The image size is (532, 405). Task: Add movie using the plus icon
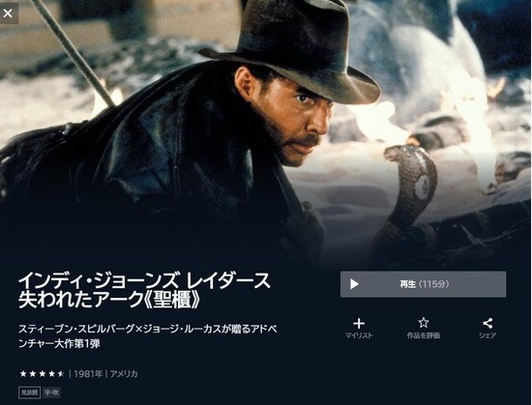359,324
